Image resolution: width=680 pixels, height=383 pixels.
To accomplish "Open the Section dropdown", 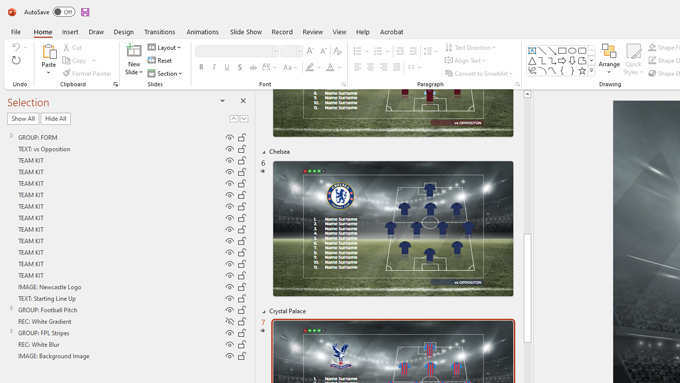I will point(165,73).
